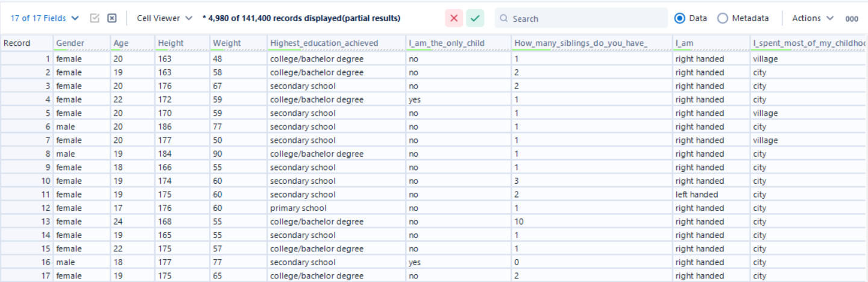
Task: Click the magnifier icon in Search box
Action: point(504,19)
